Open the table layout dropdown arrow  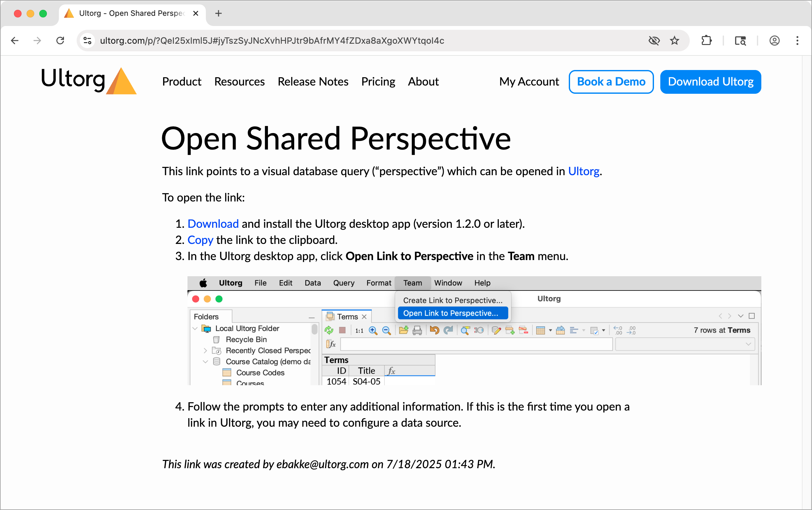coord(550,331)
